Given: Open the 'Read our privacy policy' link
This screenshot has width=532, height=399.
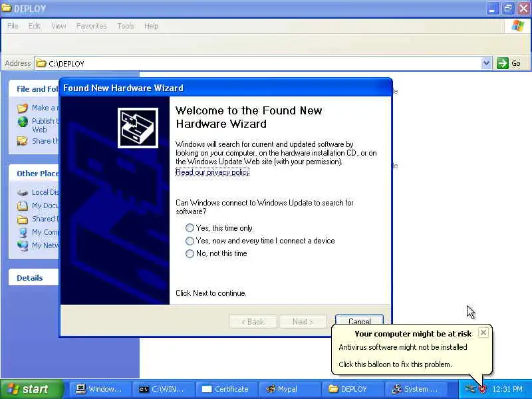Looking at the screenshot, I should click(x=212, y=172).
